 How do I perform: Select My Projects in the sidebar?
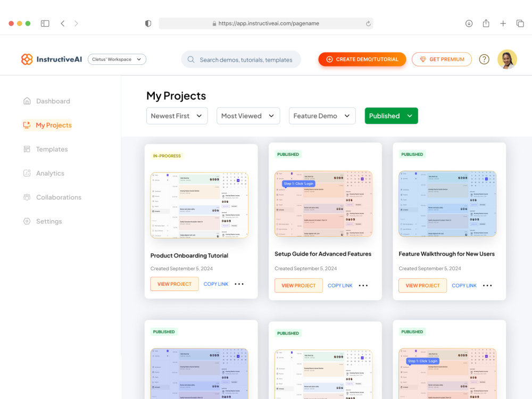[47, 125]
